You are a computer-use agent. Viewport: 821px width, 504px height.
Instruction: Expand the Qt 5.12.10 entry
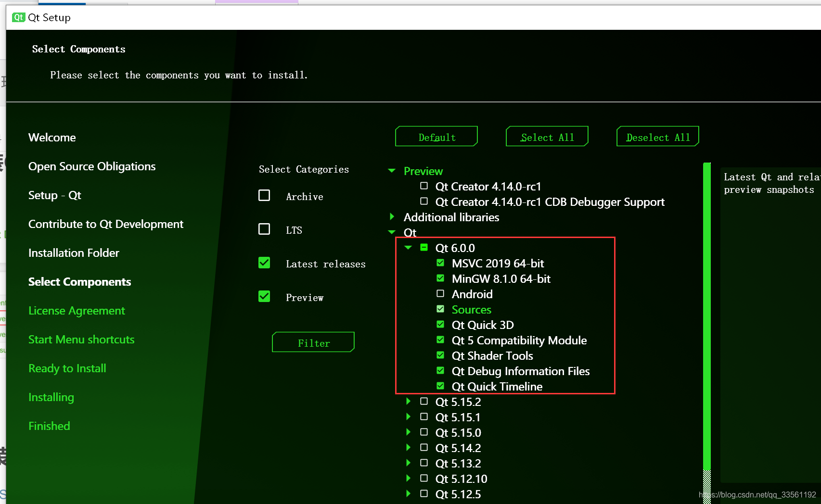click(x=408, y=478)
